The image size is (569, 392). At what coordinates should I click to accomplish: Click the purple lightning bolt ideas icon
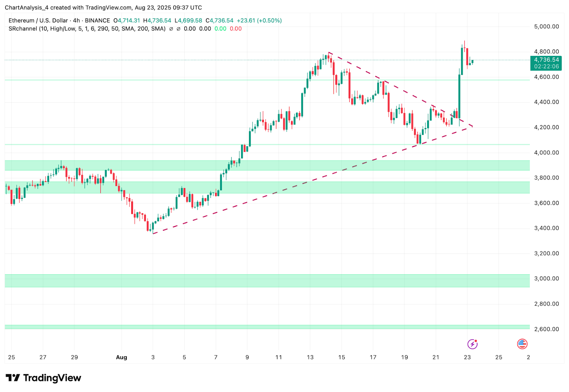(472, 344)
